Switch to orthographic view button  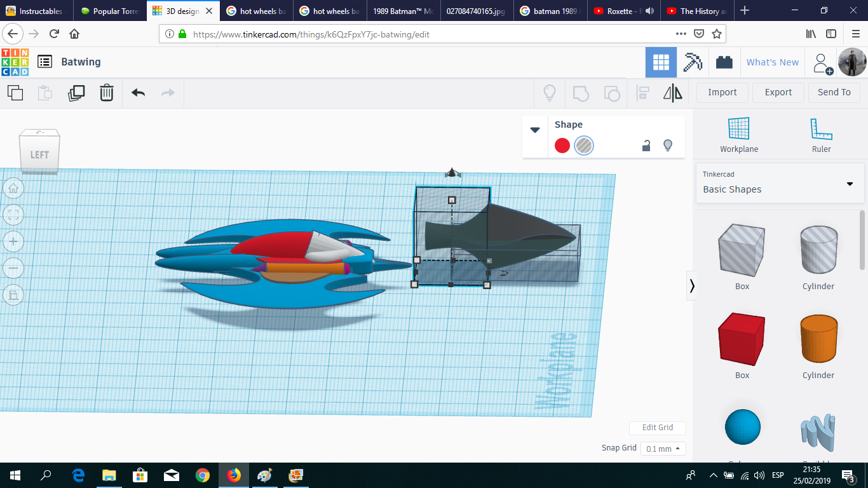pyautogui.click(x=13, y=294)
